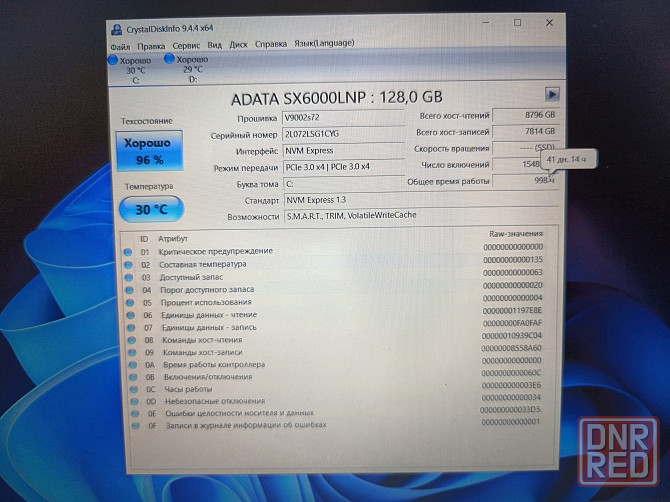Click the total host writes value 7814 GB

point(525,132)
